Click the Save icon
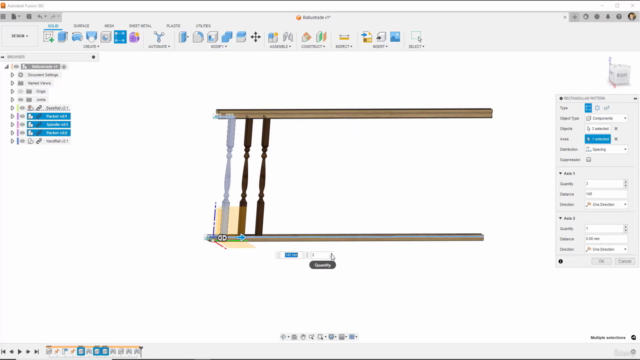Image resolution: width=640 pixels, height=360 pixels. 29,17
